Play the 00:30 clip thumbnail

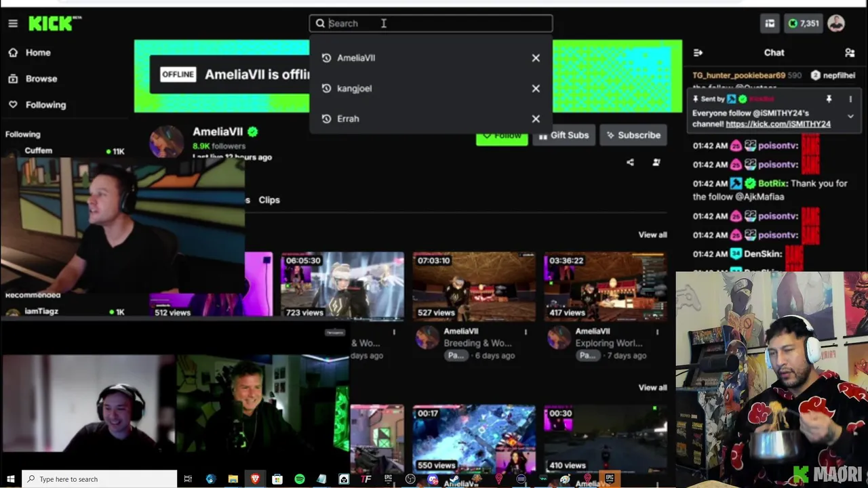tap(605, 439)
